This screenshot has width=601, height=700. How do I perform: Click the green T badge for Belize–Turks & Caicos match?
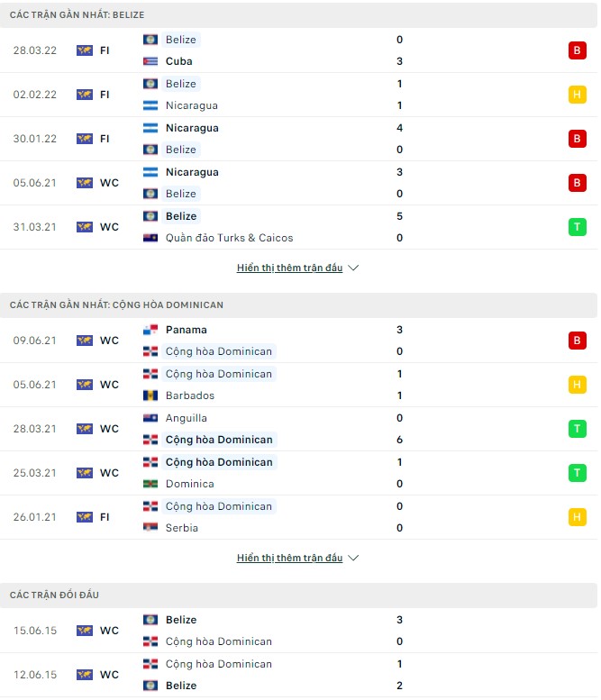click(577, 227)
